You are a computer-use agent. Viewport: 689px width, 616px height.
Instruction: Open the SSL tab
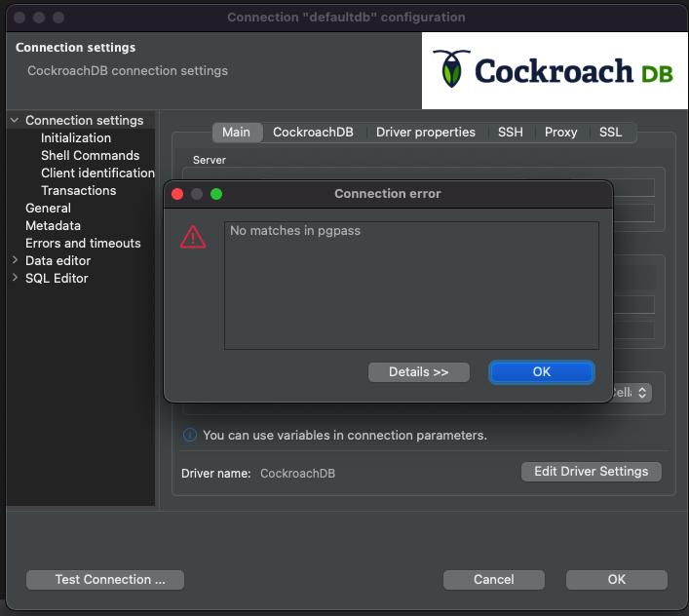610,133
